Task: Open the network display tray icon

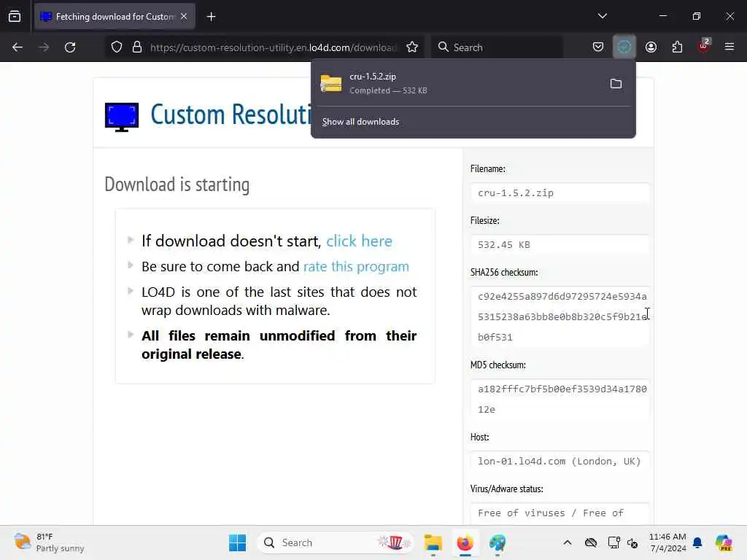Action: (614, 542)
